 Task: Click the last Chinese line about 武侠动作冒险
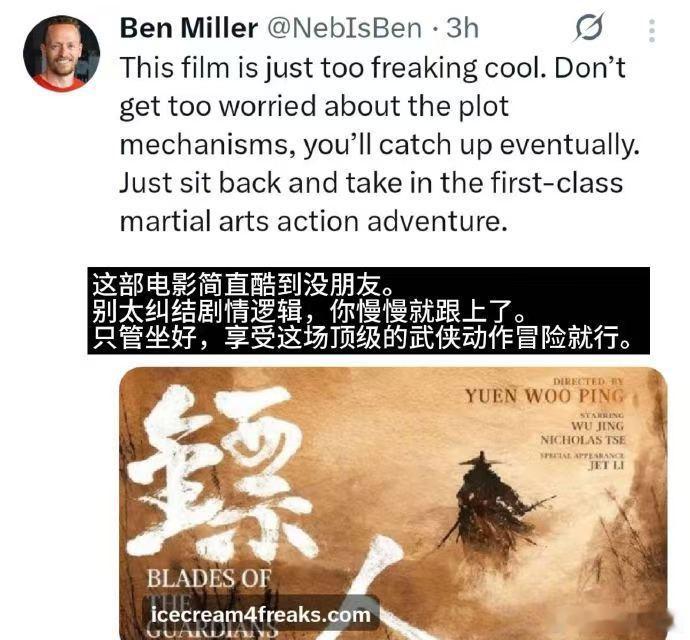coord(363,338)
